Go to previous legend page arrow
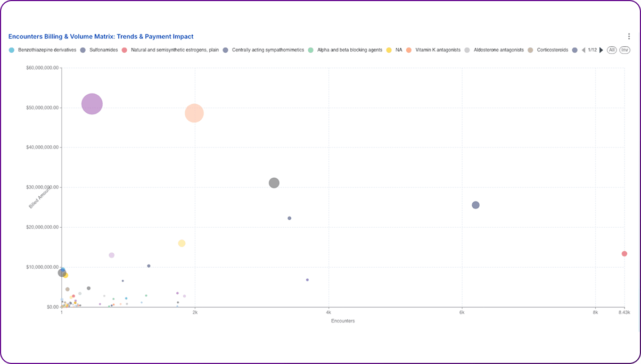641x364 pixels. point(583,50)
